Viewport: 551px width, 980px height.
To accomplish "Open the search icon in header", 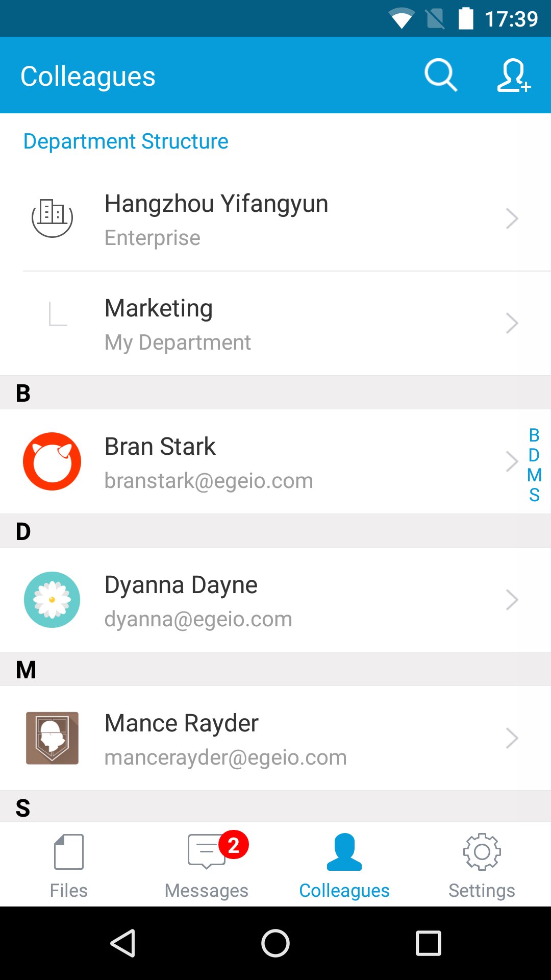I will (x=440, y=76).
